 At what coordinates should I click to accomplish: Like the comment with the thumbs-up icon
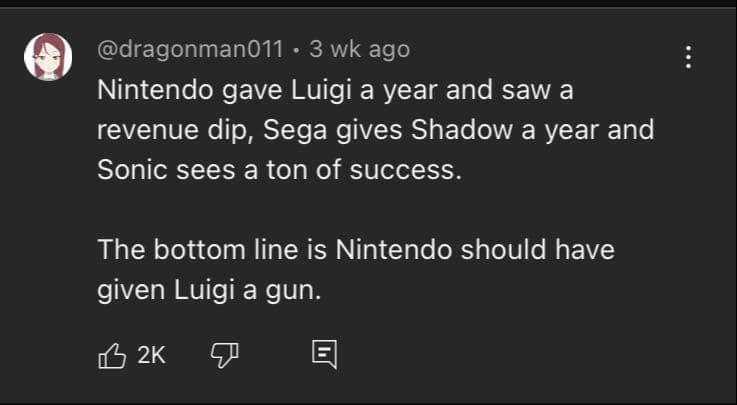click(111, 354)
